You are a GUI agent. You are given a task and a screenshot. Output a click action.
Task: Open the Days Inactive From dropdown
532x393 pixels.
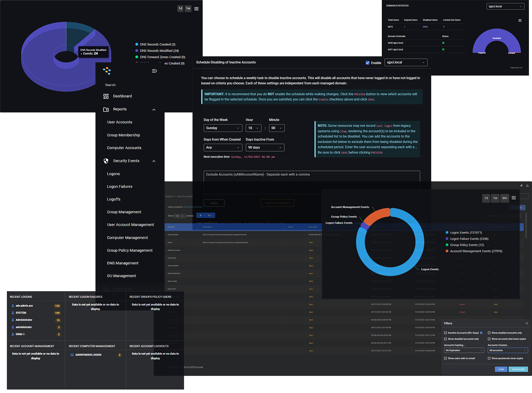coord(265,147)
